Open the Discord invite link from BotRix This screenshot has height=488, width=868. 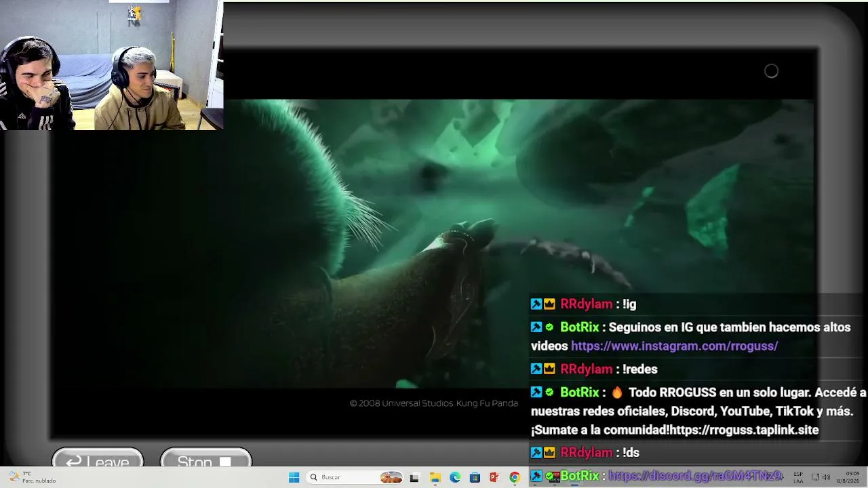pyautogui.click(x=696, y=476)
